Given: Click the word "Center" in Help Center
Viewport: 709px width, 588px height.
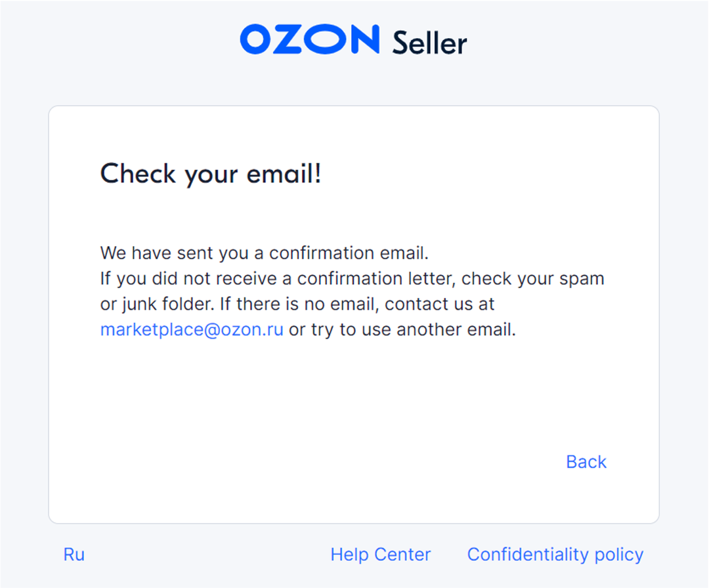Looking at the screenshot, I should [x=403, y=555].
